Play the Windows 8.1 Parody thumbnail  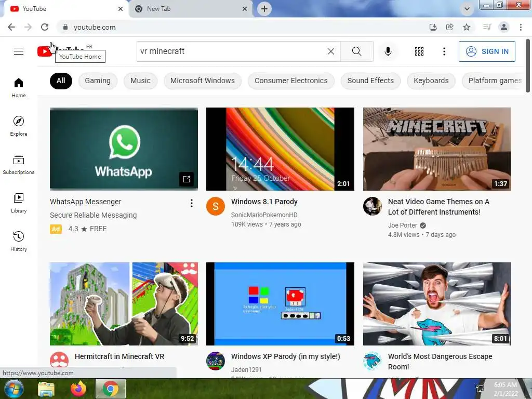click(280, 149)
